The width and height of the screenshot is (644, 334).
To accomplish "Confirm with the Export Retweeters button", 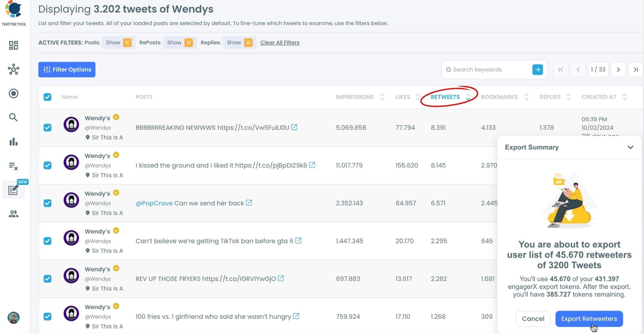I will point(589,319).
